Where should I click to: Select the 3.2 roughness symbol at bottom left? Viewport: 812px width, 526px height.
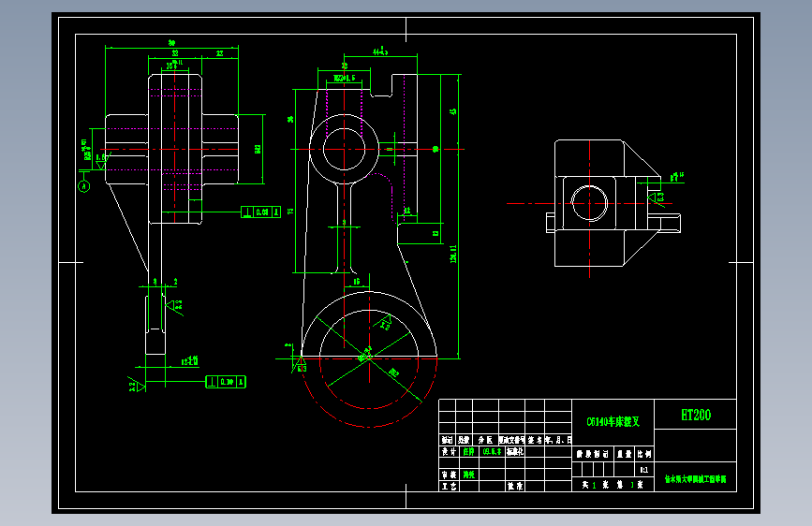137,384
